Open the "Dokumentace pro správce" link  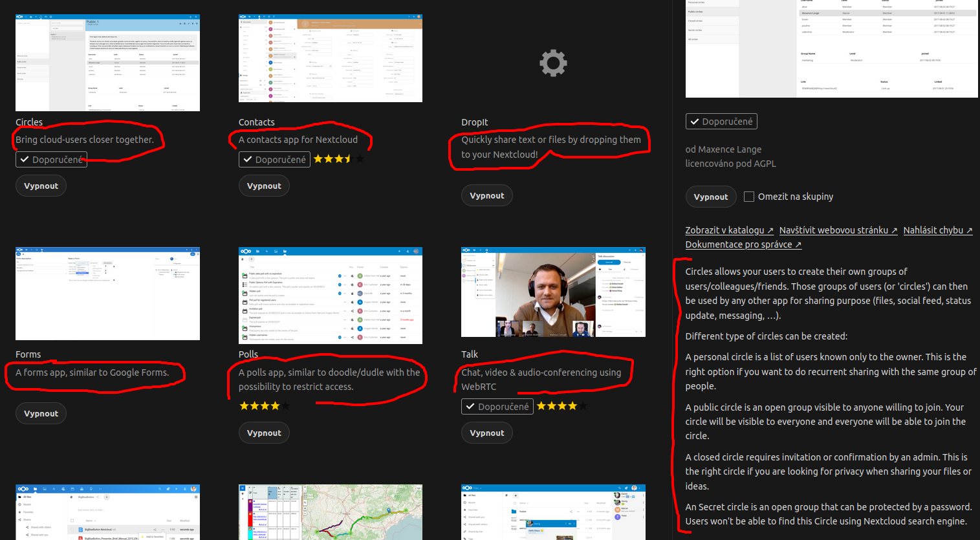coord(743,244)
